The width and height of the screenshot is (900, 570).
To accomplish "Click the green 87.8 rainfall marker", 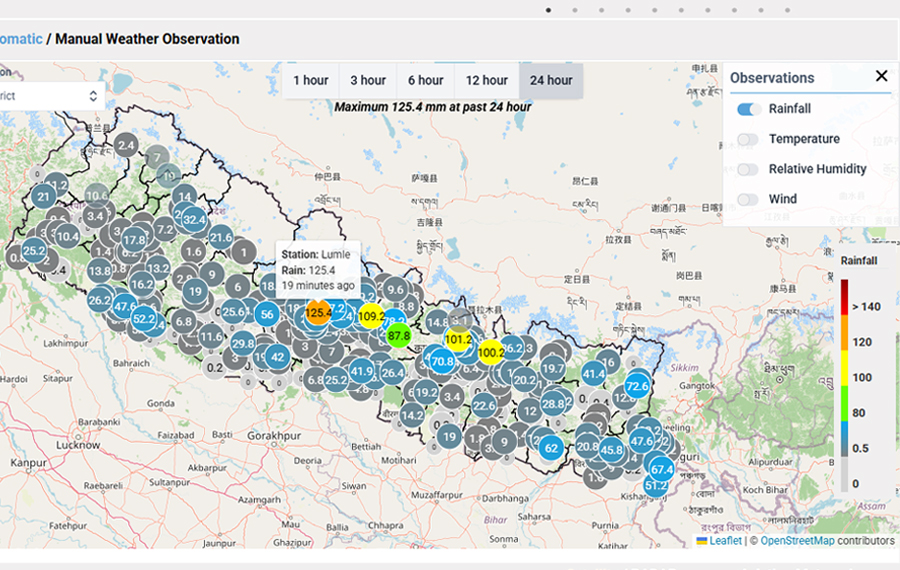I will click(x=398, y=336).
